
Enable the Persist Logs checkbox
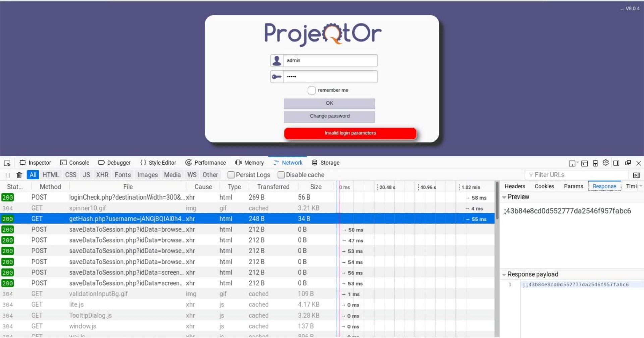click(231, 175)
